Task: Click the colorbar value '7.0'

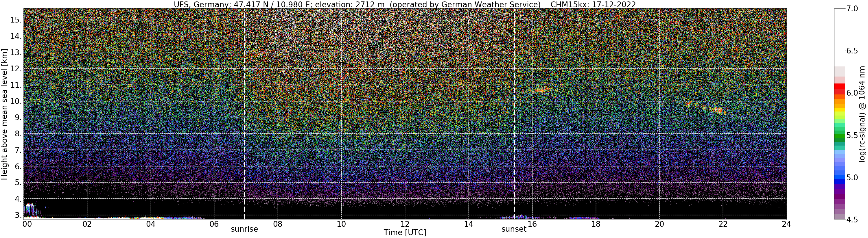Action: [852, 9]
